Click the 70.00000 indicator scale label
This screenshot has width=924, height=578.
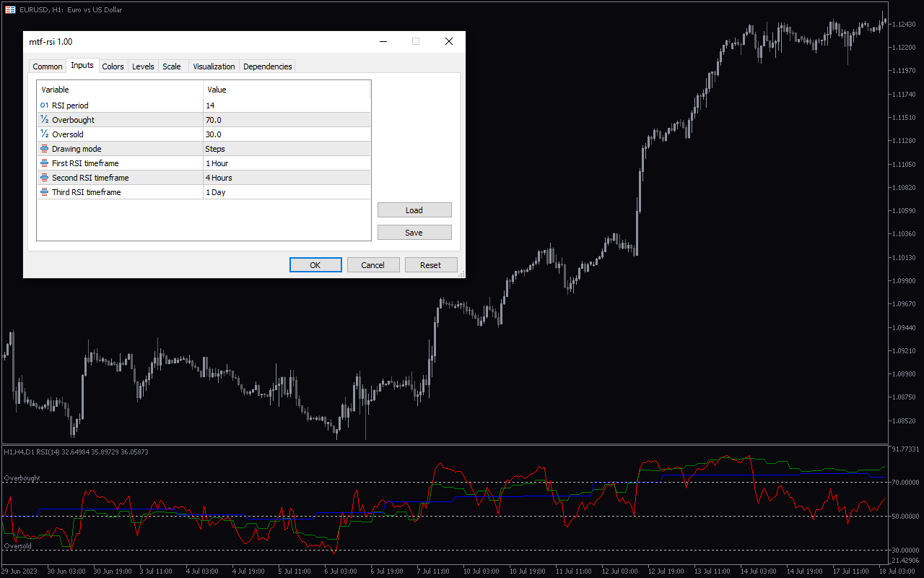906,482
